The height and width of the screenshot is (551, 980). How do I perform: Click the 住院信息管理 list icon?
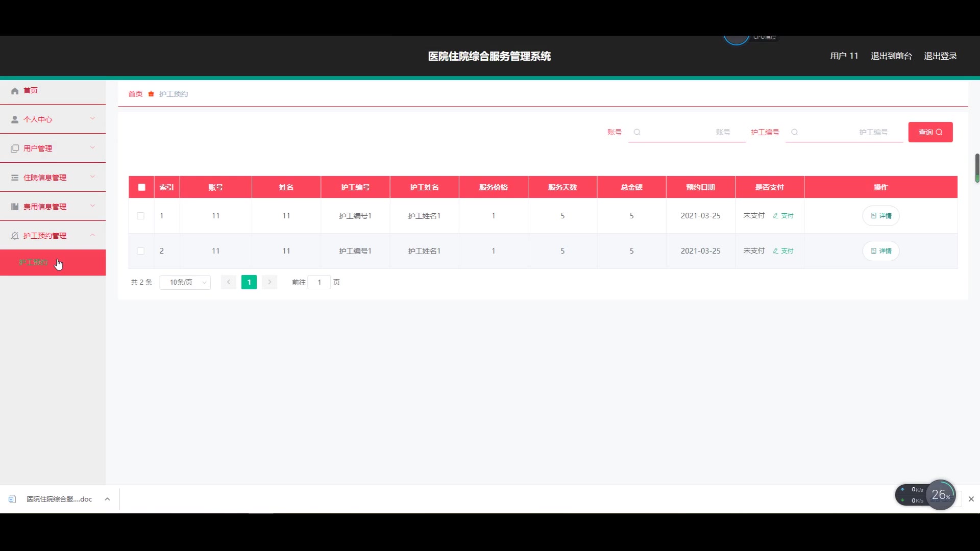click(x=15, y=178)
